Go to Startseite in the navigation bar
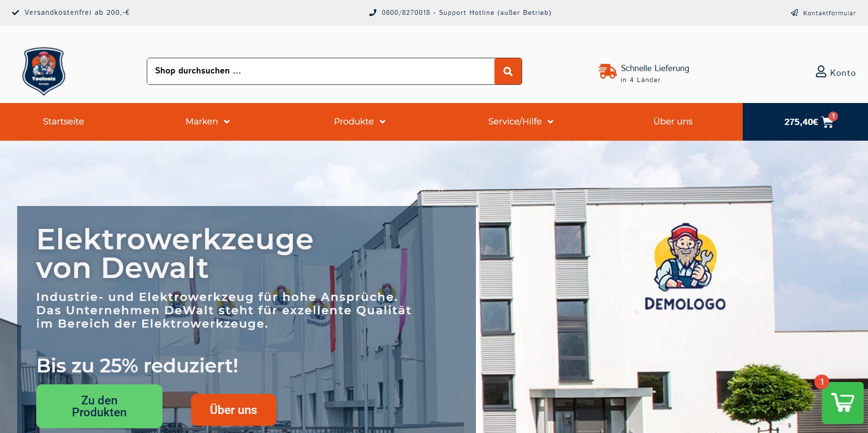The height and width of the screenshot is (433, 868). point(63,122)
